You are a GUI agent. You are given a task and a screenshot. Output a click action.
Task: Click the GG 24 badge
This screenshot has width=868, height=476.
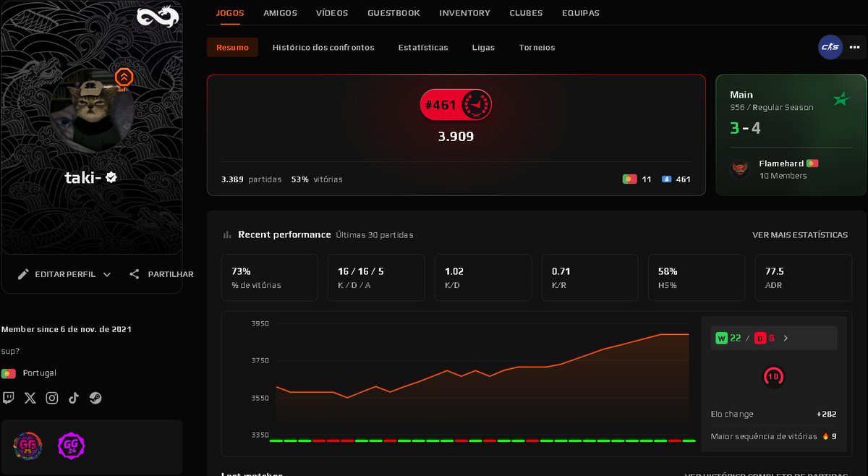pos(72,446)
